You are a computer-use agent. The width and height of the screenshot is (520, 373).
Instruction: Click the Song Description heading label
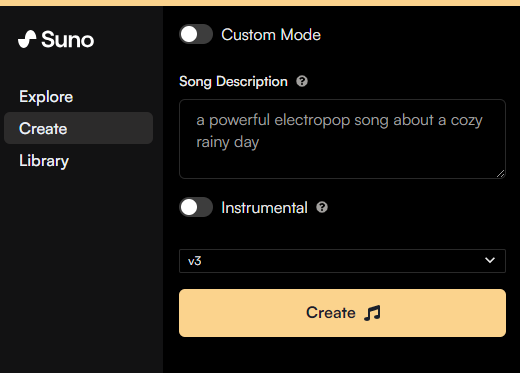pos(233,82)
